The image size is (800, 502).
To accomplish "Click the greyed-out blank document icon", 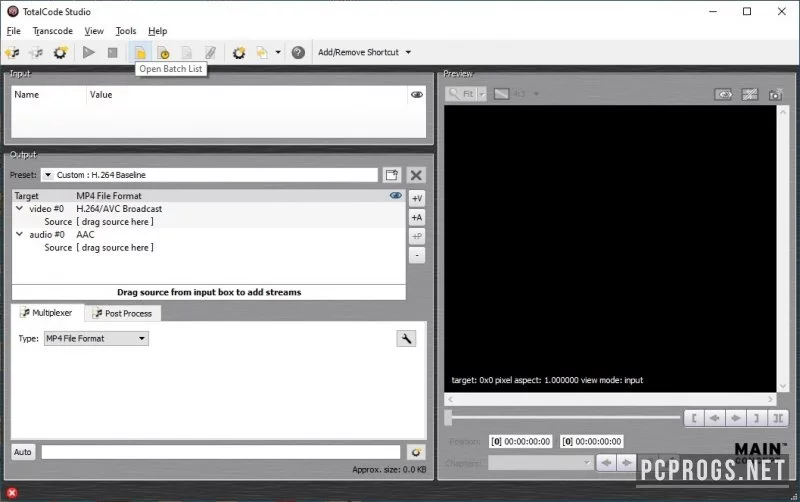I will (x=187, y=52).
